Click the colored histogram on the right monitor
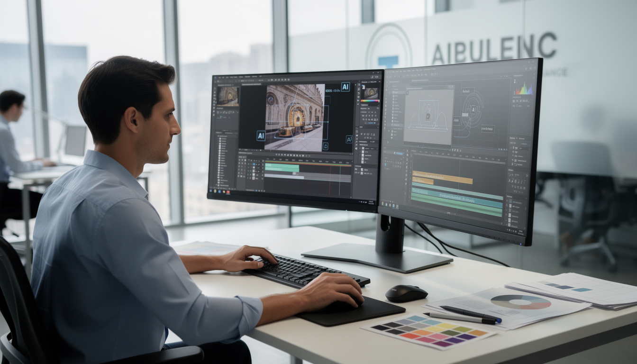 (x=524, y=88)
